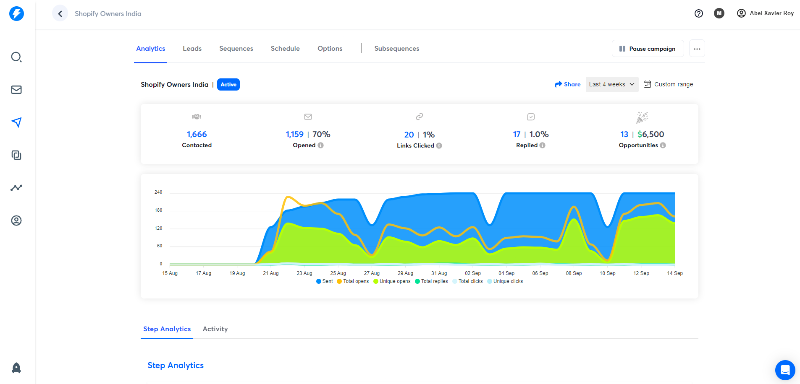The image size is (800, 384).
Task: Switch to the Analytics tab
Action: tap(151, 49)
